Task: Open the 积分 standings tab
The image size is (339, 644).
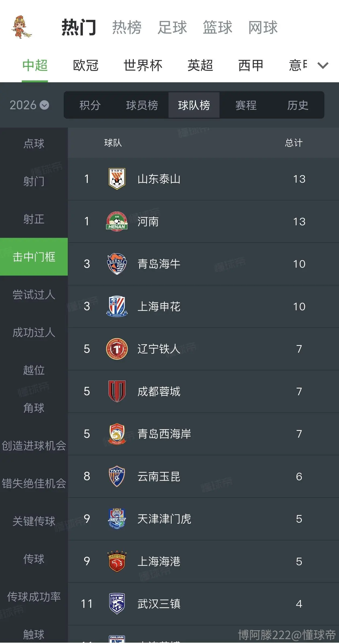Action: [x=90, y=105]
